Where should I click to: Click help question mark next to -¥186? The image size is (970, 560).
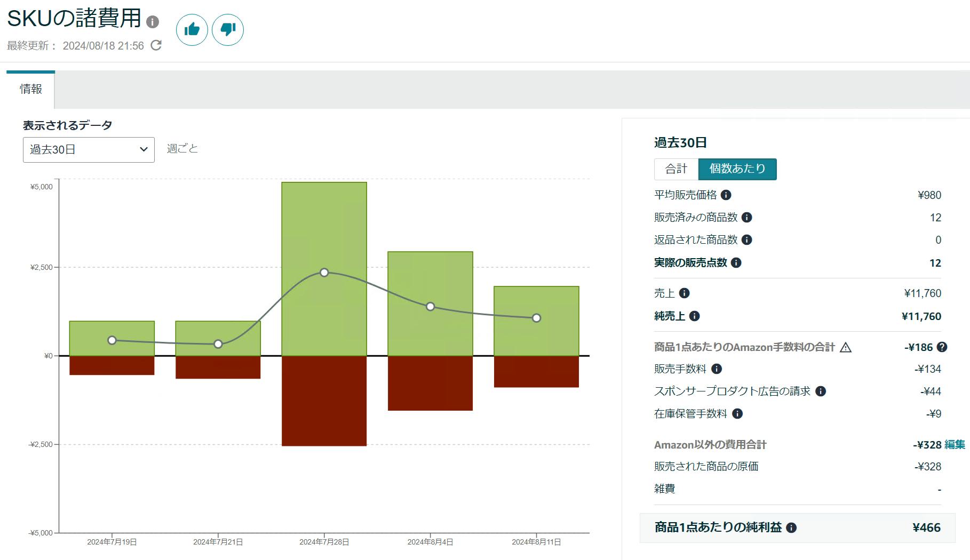(x=942, y=347)
